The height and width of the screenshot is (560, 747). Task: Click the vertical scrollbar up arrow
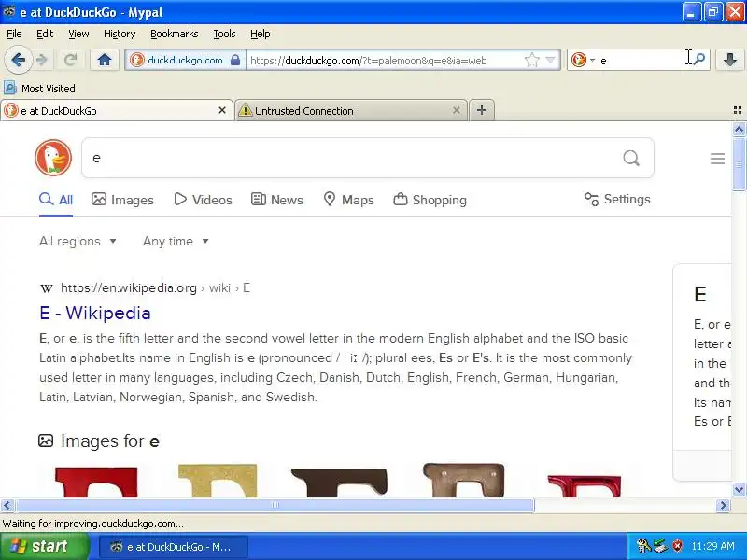739,129
